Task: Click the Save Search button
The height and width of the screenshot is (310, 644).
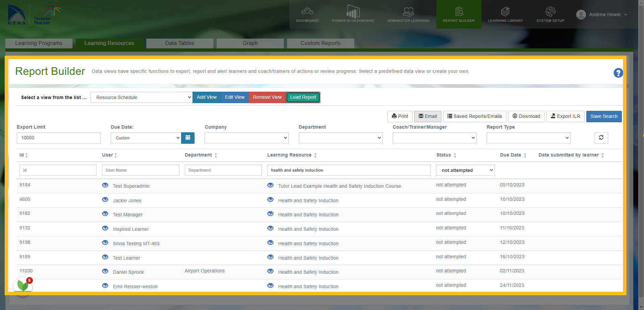Action: click(604, 116)
